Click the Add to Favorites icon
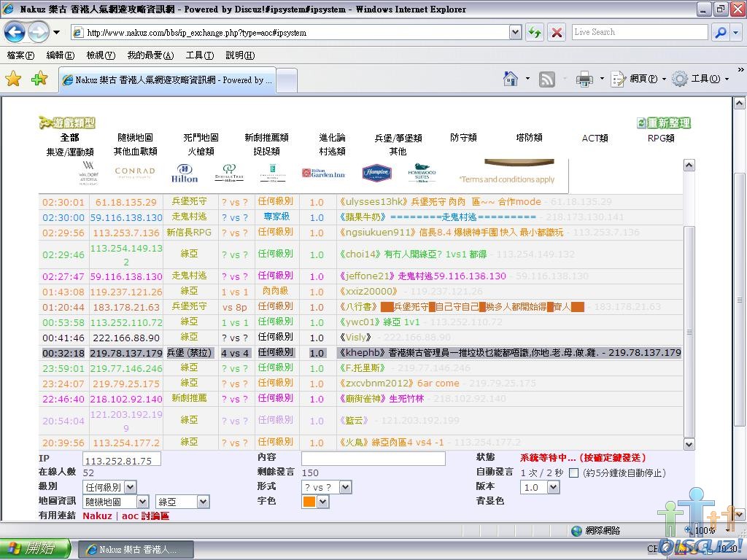The width and height of the screenshot is (747, 560). 39,79
